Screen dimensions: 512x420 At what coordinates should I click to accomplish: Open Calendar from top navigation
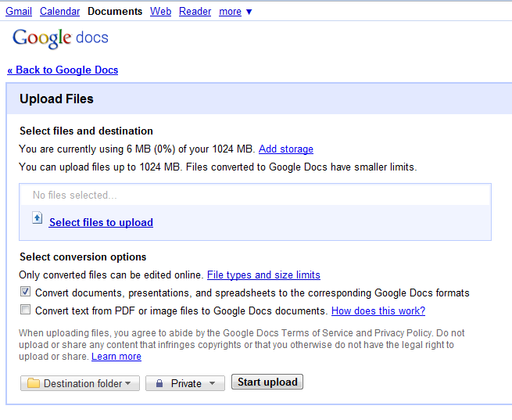tap(59, 12)
